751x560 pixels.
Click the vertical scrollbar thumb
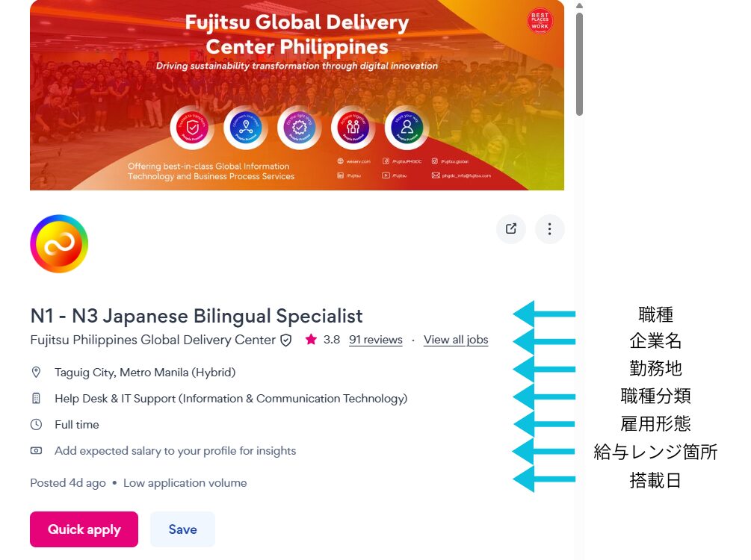(x=579, y=63)
